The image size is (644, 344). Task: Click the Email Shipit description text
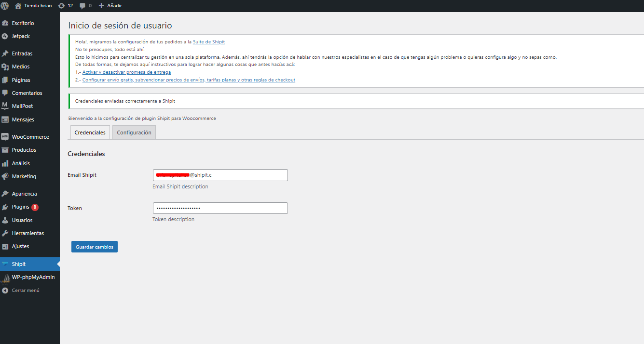[180, 186]
